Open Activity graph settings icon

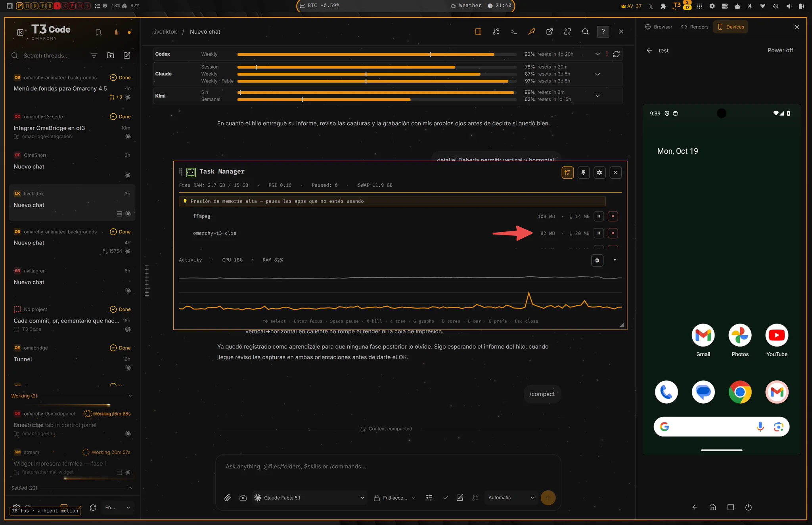(597, 260)
